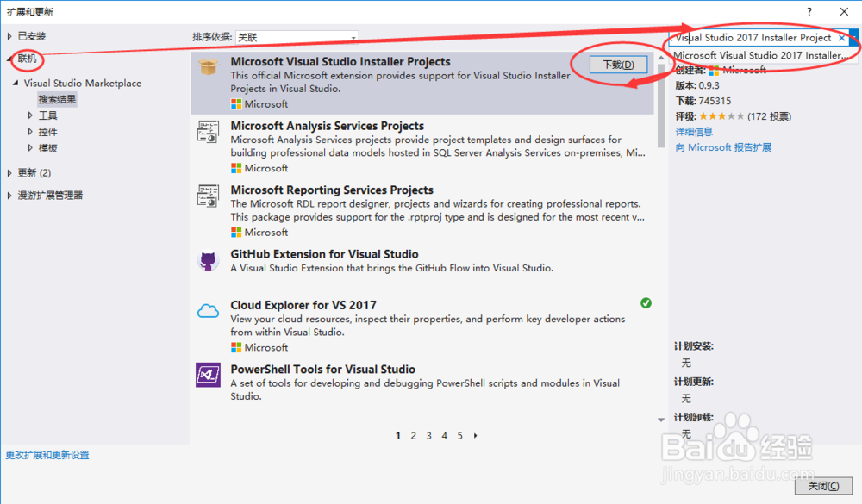Image resolution: width=862 pixels, height=504 pixels.
Task: Open 更改扩展和更新设置 link
Action: (47, 455)
